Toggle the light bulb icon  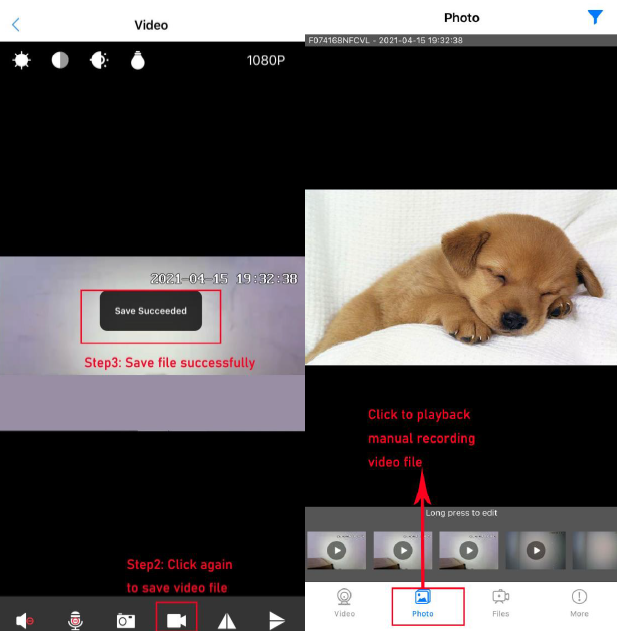point(138,60)
